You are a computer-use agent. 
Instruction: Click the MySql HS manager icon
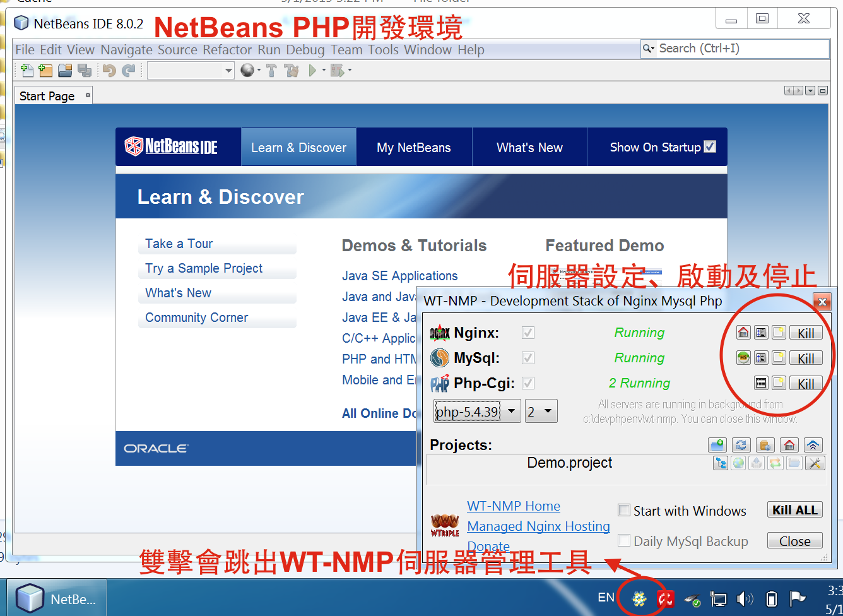coord(743,358)
